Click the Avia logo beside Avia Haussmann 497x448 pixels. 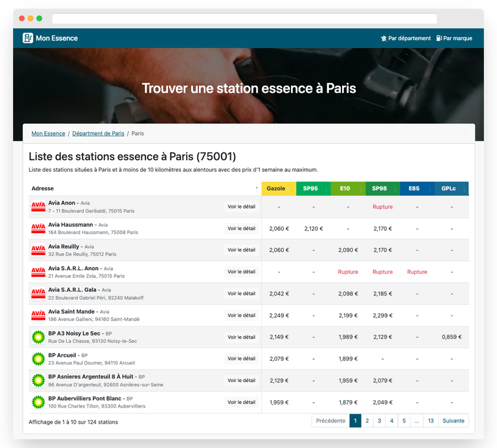[x=38, y=228]
